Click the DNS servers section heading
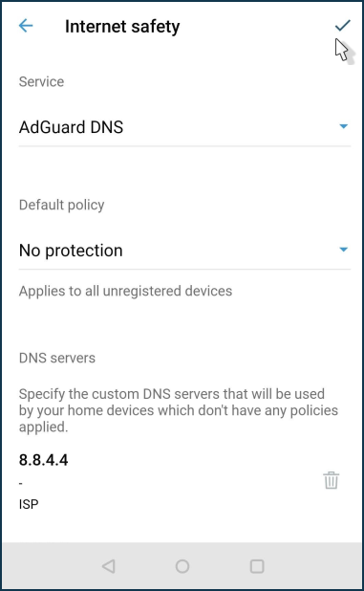The width and height of the screenshot is (364, 591). 57,358
